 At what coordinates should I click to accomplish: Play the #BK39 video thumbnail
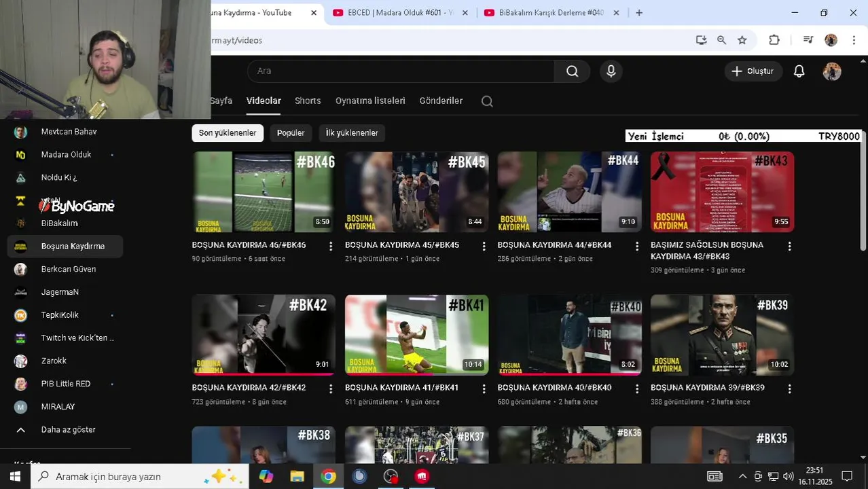point(722,335)
